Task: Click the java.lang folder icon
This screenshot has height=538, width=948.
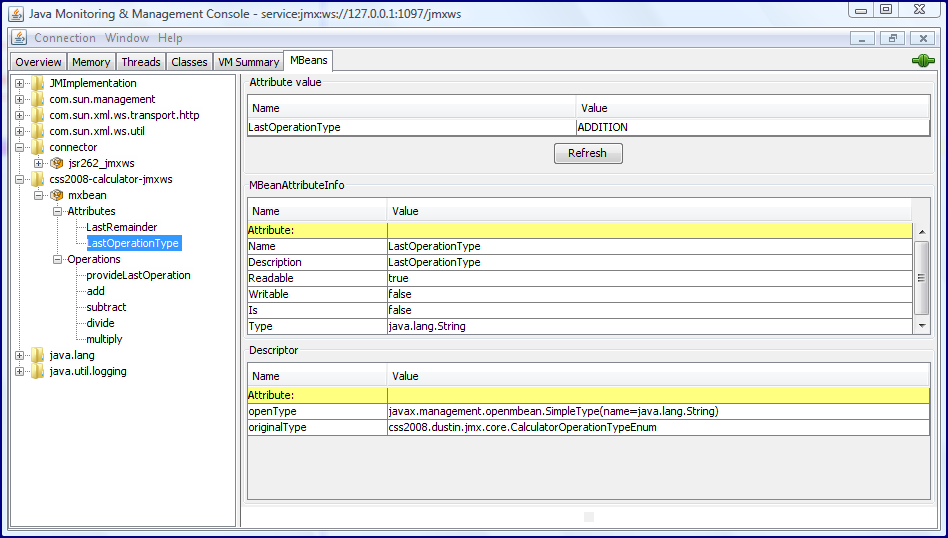Action: click(38, 355)
